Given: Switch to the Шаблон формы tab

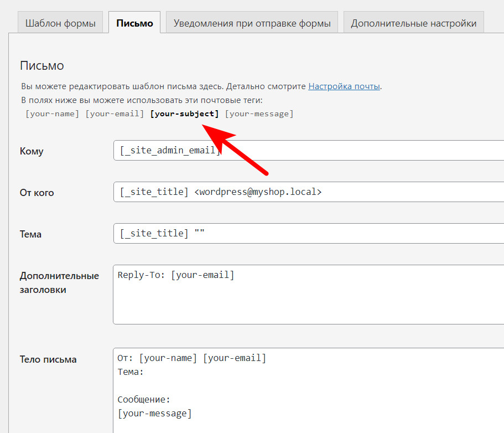Looking at the screenshot, I should tap(60, 23).
